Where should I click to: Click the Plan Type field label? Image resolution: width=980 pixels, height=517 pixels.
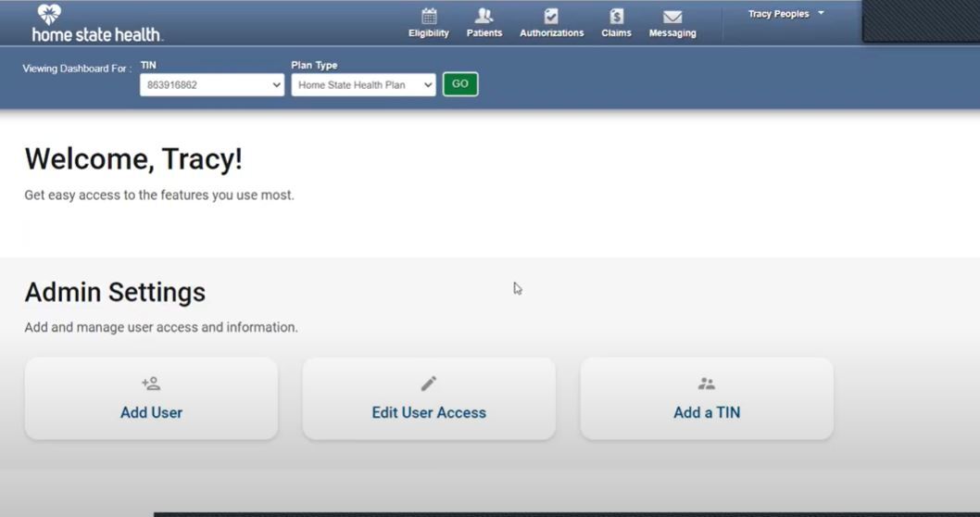tap(314, 65)
